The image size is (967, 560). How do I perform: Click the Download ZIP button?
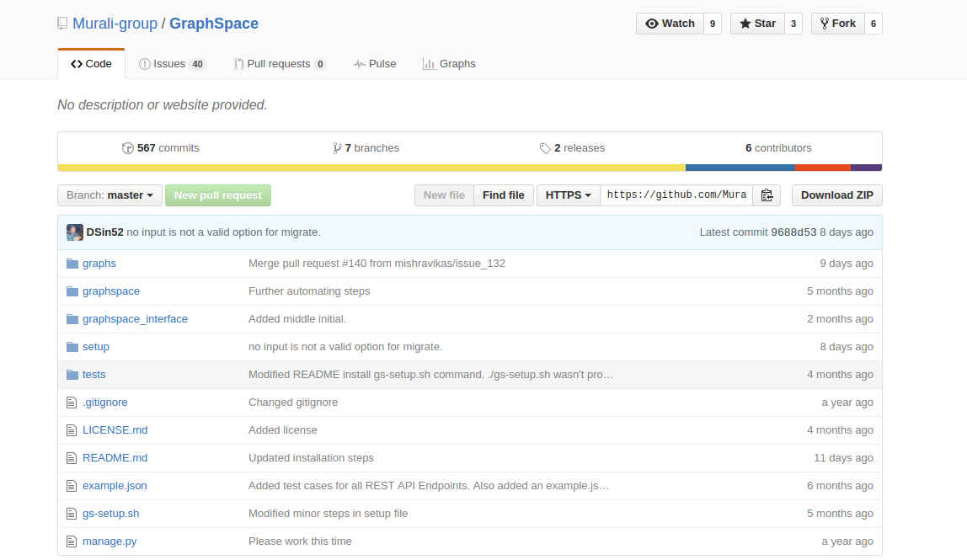click(837, 195)
